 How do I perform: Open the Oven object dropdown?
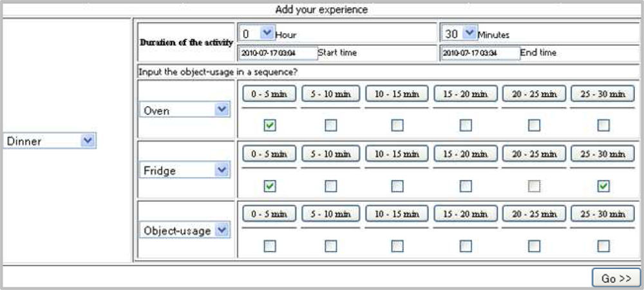pos(185,109)
